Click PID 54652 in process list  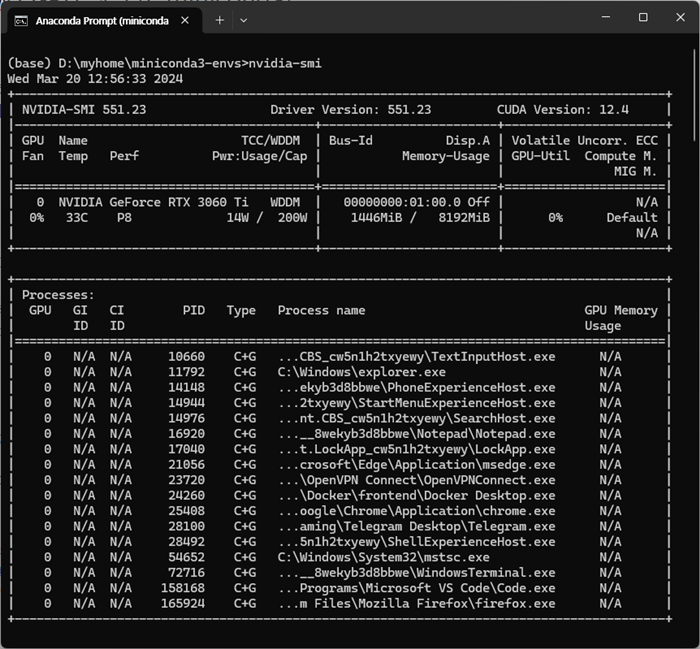click(186, 557)
